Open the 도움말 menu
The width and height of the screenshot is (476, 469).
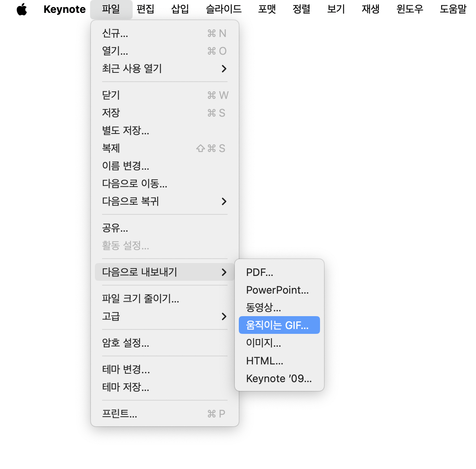(453, 9)
